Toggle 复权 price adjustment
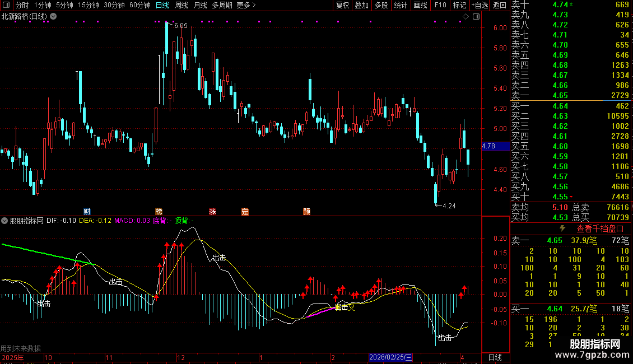 click(342, 5)
